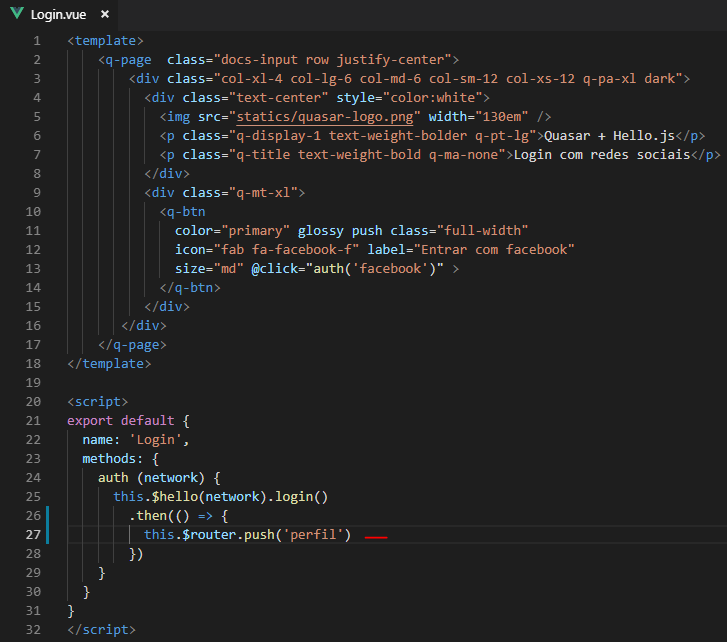
Task: Place cursor on the opening script tag
Action: pyautogui.click(x=97, y=402)
